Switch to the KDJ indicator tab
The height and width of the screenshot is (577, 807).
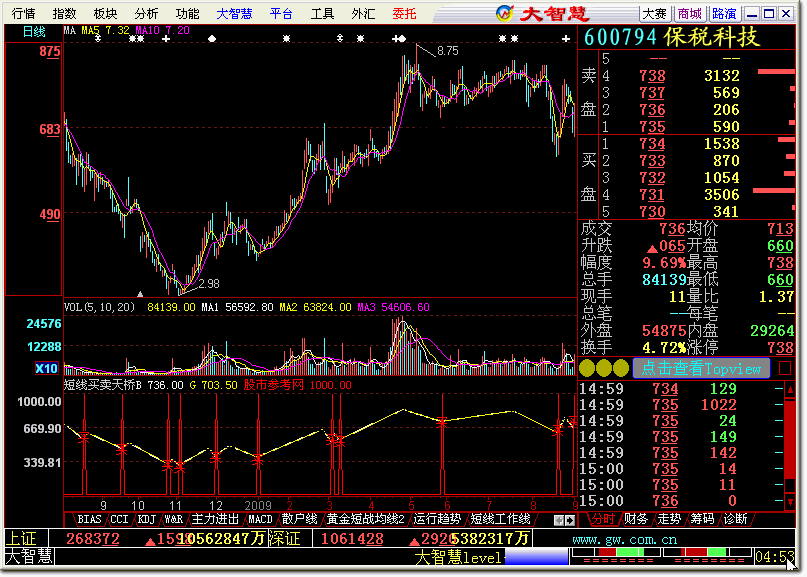146,519
